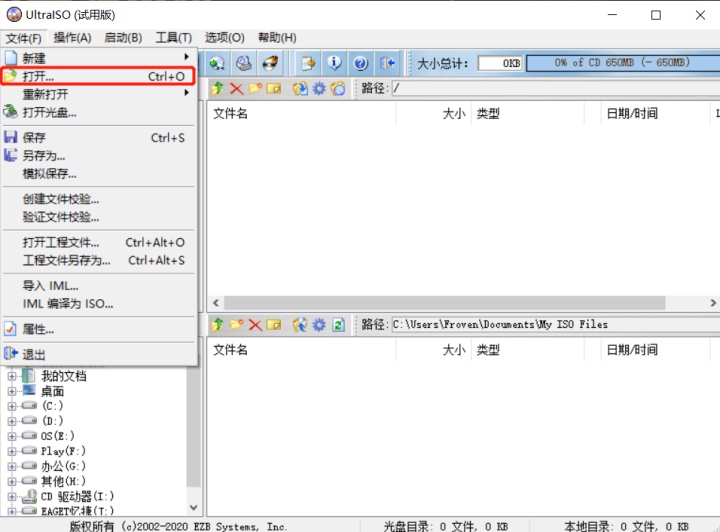Choose 验证文件校验... menu entry
Image resolution: width=720 pixels, height=532 pixels.
coord(98,217)
